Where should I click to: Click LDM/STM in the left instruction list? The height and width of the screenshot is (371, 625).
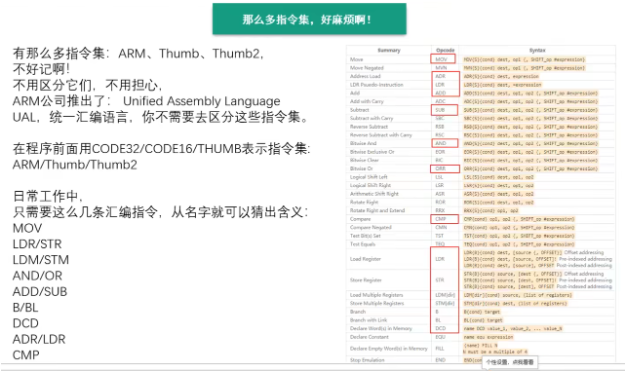point(41,260)
